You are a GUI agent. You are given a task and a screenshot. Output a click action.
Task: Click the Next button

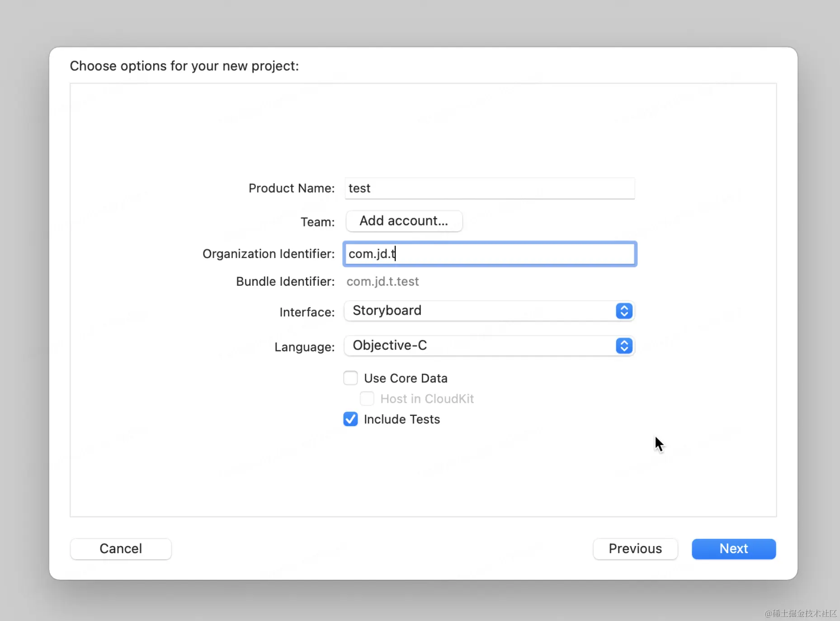[733, 549]
